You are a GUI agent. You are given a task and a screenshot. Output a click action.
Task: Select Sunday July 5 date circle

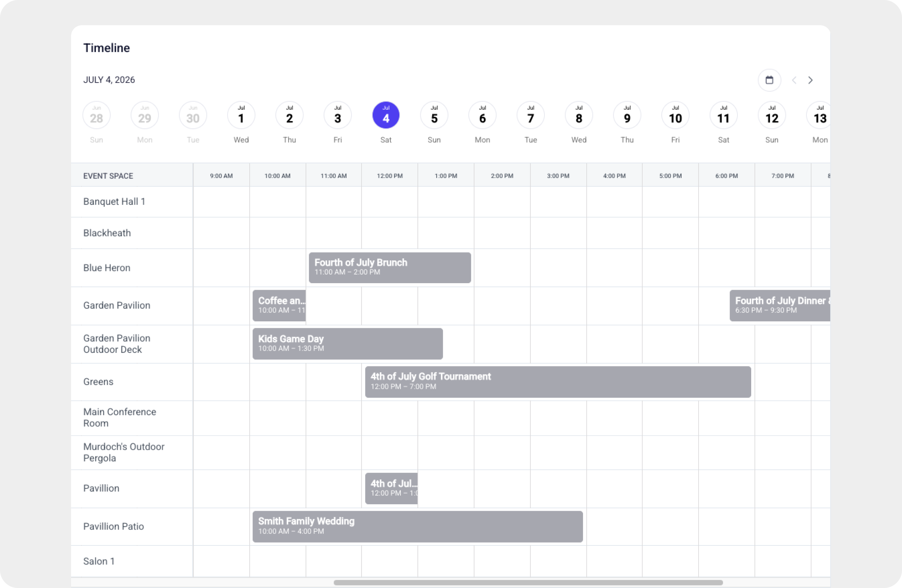(434, 115)
